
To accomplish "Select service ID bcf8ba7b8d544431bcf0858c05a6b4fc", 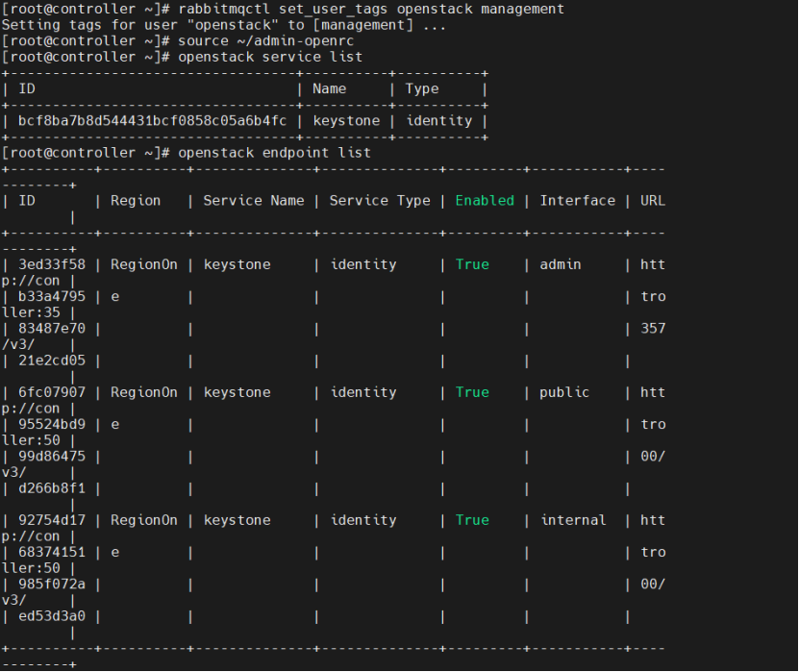I will click(152, 121).
